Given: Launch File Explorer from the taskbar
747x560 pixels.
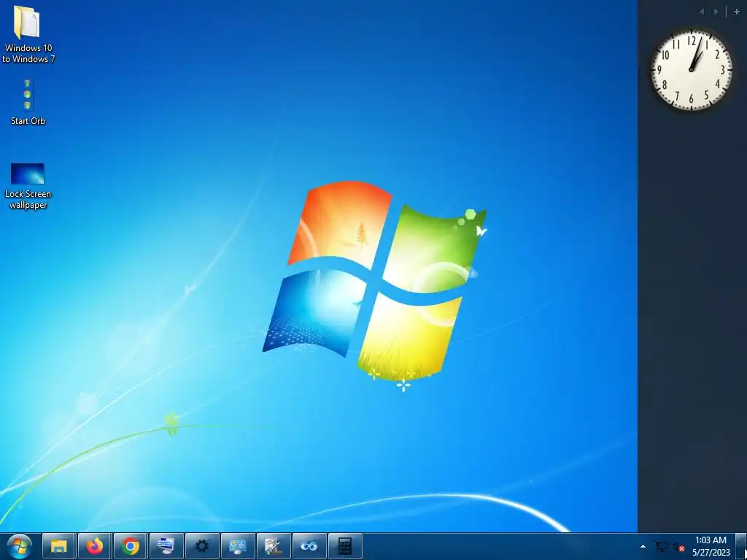Looking at the screenshot, I should coord(59,546).
